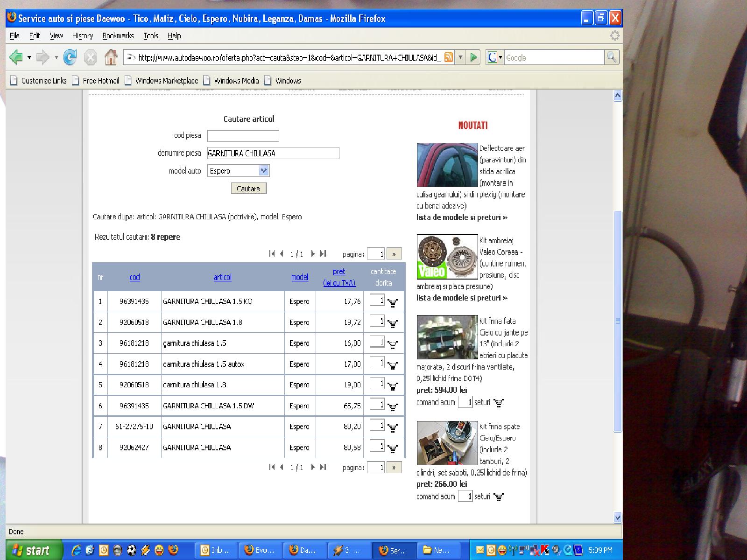Click the Valeo clutch kit thumbnail
The image size is (747, 560).
click(447, 257)
